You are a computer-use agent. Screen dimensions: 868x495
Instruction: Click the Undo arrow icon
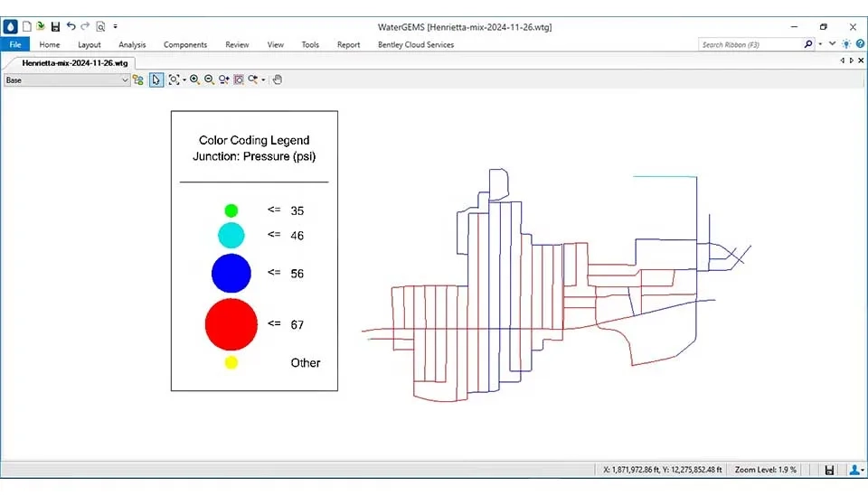[71, 27]
